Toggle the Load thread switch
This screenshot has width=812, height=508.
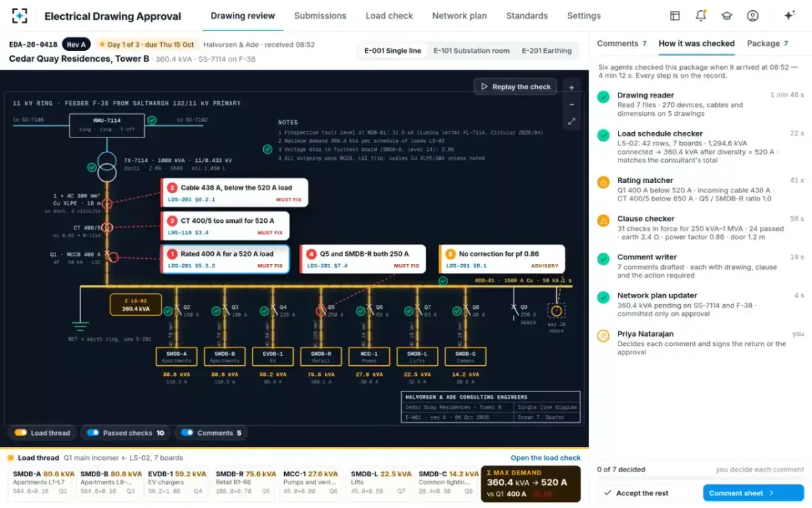coord(20,433)
